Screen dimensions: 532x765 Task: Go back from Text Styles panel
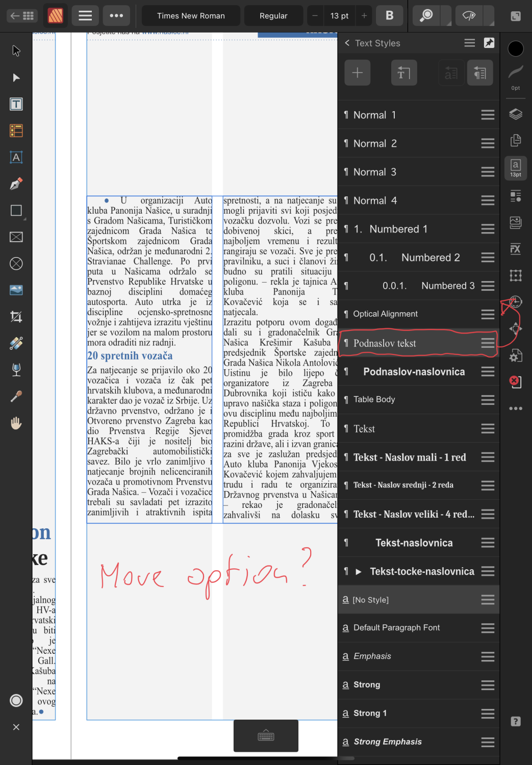click(x=347, y=43)
